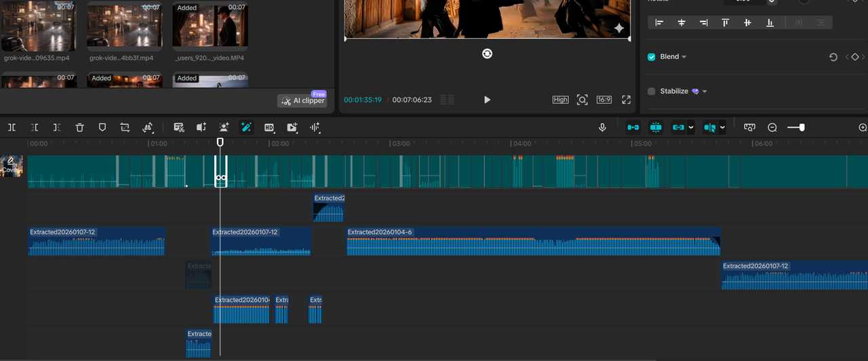Align clip to left edge
This screenshot has height=361, width=868.
point(659,23)
